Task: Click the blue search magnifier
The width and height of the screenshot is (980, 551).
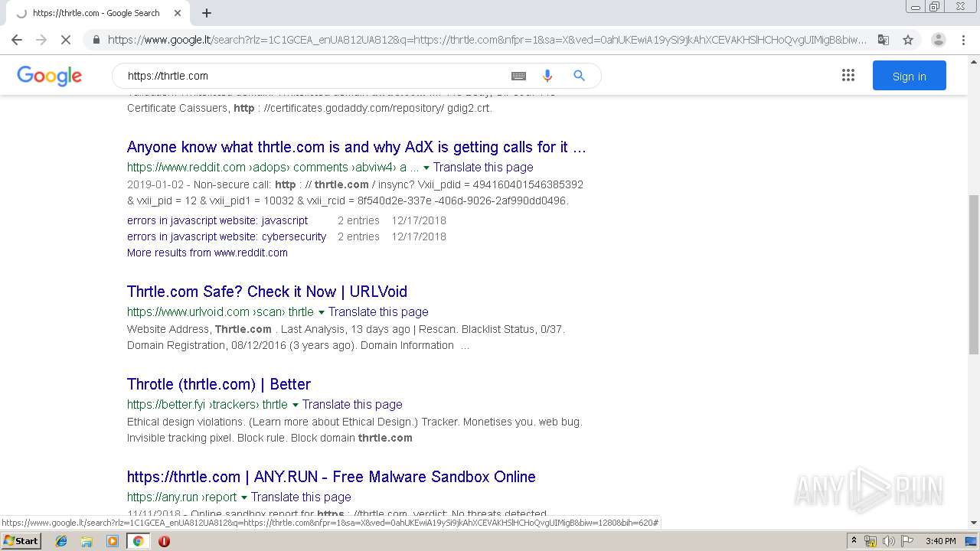Action: (x=579, y=76)
